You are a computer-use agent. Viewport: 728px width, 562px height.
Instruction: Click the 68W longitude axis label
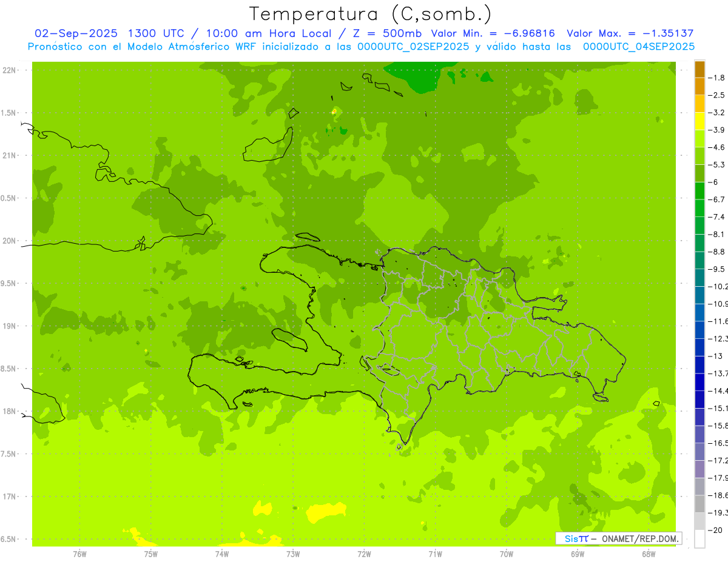[x=649, y=554]
